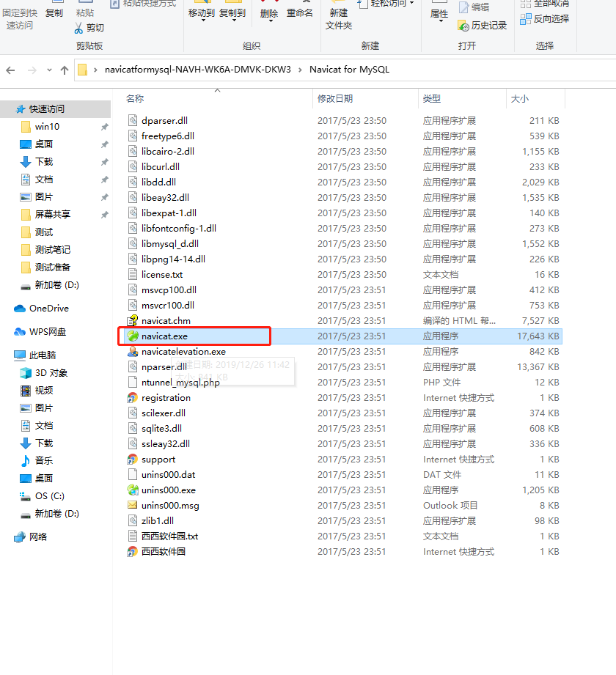Click folder icon in address bar
The image size is (616, 675).
(82, 70)
